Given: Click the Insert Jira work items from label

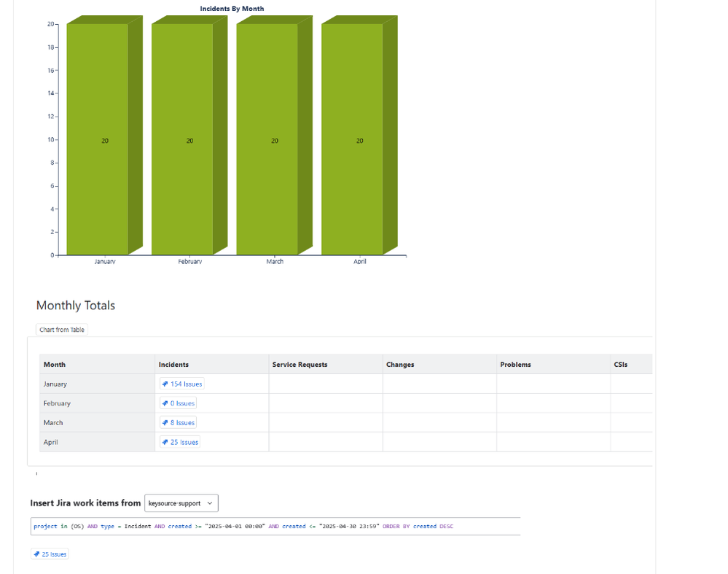Looking at the screenshot, I should point(85,503).
